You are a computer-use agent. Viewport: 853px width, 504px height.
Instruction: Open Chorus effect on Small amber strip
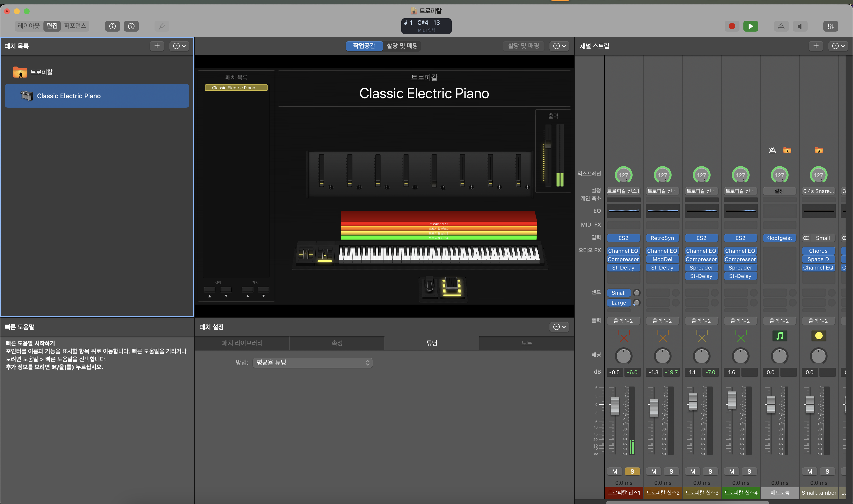[818, 251]
